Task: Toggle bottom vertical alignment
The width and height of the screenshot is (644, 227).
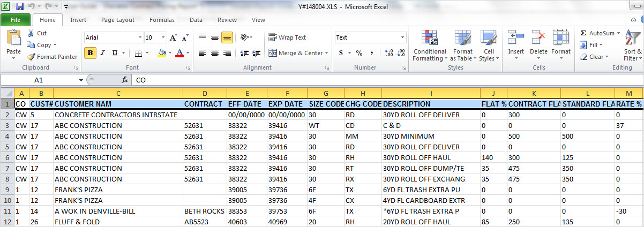Action: coord(227,37)
